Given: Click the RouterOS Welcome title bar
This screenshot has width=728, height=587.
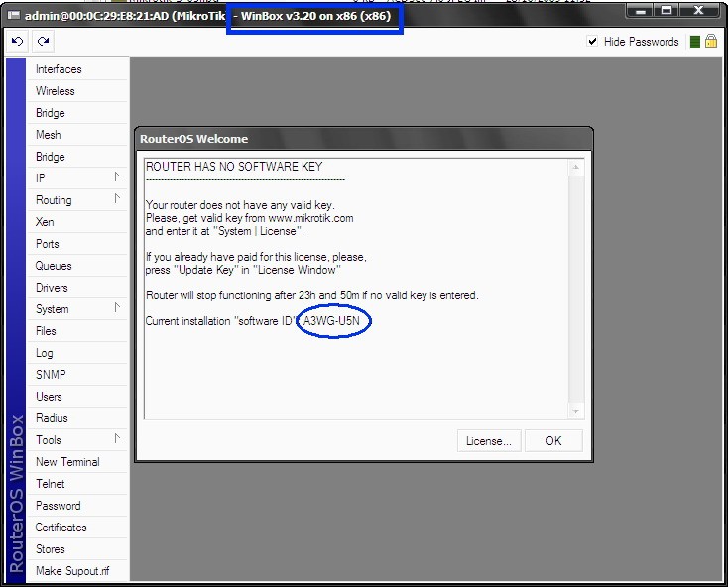Looking at the screenshot, I should tap(364, 139).
